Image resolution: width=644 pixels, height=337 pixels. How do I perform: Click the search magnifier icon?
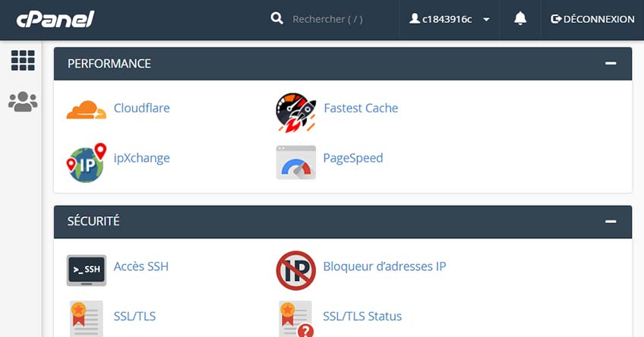[277, 18]
